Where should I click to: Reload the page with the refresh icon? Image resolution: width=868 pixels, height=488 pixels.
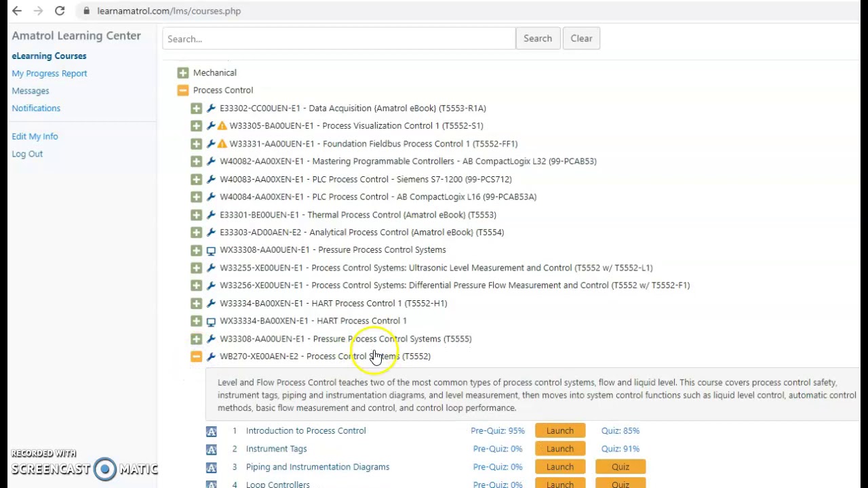pyautogui.click(x=60, y=11)
